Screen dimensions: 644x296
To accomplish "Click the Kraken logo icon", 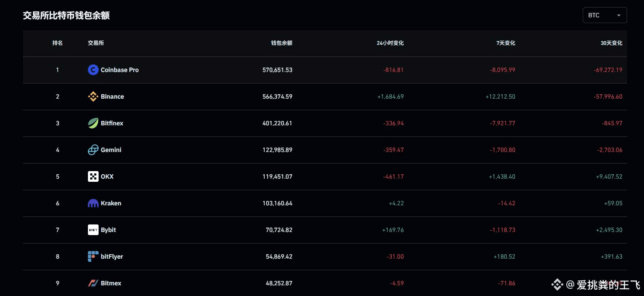I will 93,203.
